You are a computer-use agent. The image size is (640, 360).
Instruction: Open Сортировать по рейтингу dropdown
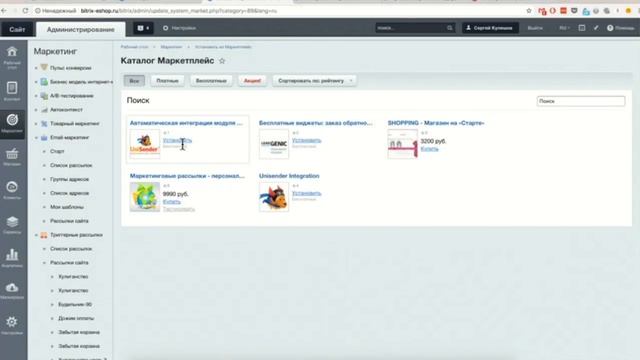click(315, 81)
